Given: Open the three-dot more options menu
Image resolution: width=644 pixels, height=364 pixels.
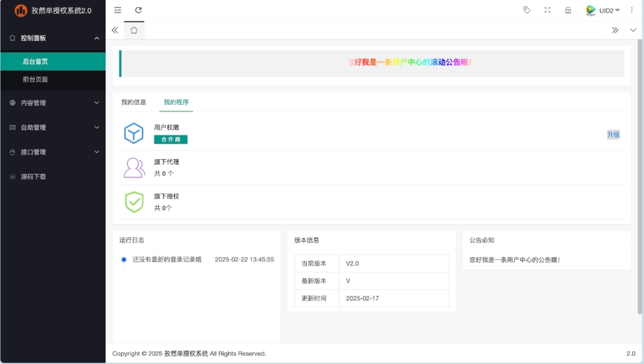Looking at the screenshot, I should [x=632, y=10].
